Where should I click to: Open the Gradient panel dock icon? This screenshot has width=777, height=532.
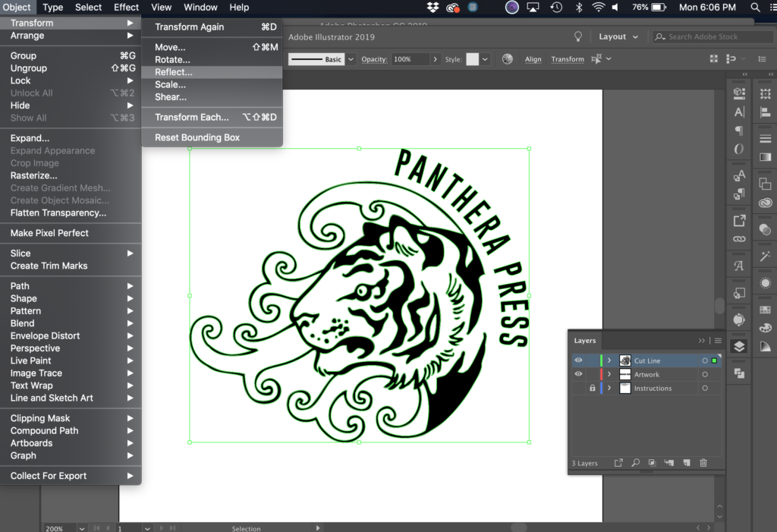pos(765,157)
